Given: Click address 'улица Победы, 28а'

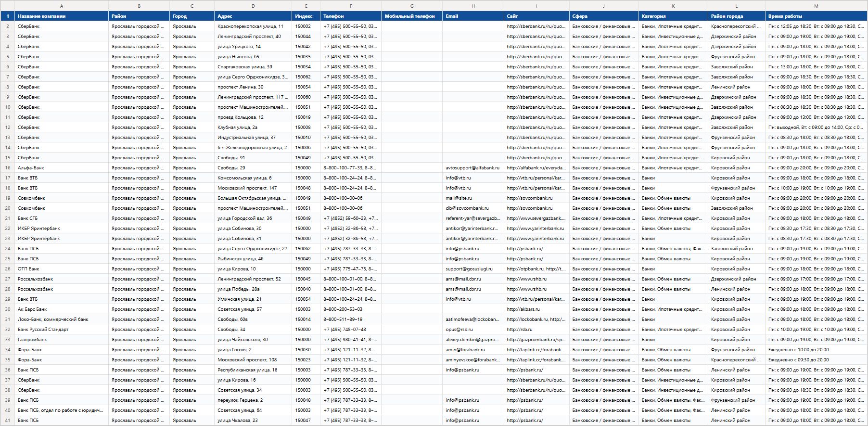Looking at the screenshot, I should click(x=253, y=289).
